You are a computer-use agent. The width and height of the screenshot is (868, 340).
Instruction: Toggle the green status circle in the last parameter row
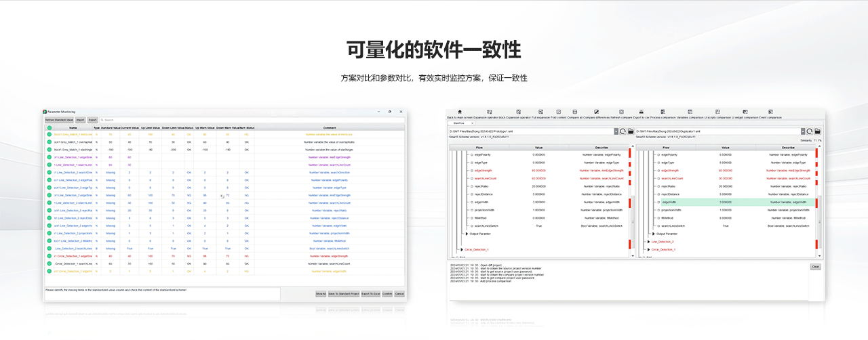click(x=49, y=272)
